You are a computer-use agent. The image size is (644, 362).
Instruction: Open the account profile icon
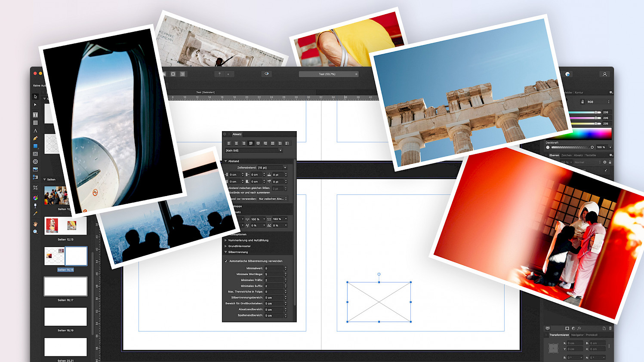point(605,74)
